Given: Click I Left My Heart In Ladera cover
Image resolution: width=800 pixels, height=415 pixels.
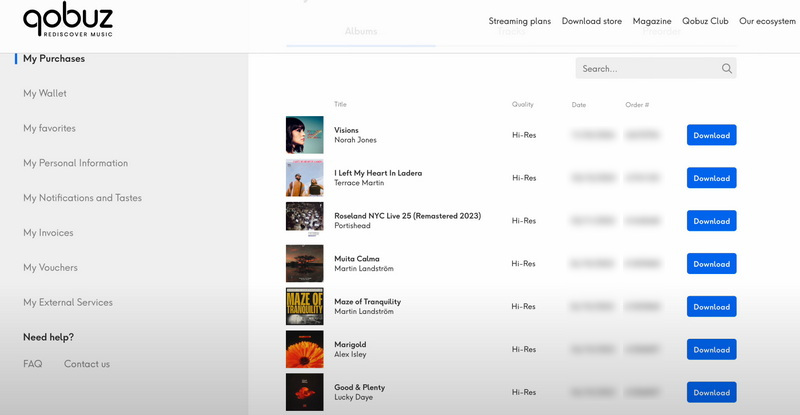Looking at the screenshot, I should coord(305,178).
